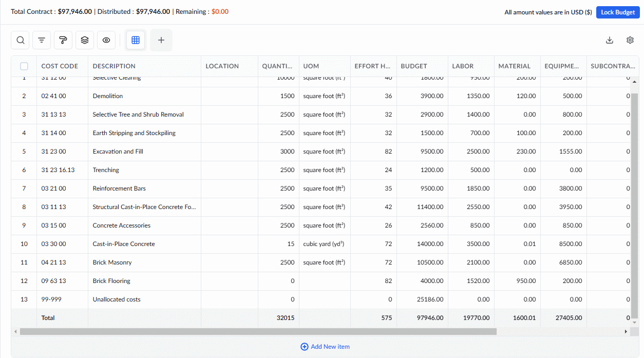Screen dimensions: 644x358
Task: Click the Reinforcement Bars cell
Action: pyautogui.click(x=144, y=189)
